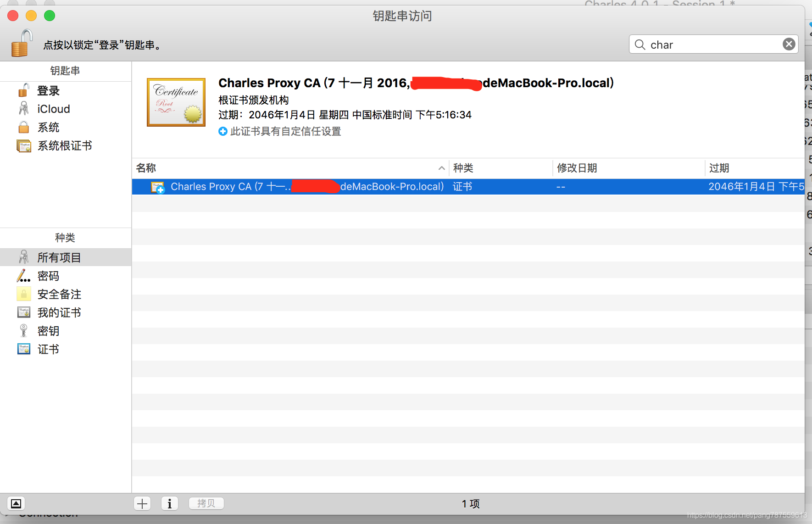Click the green fullscreen window button
The image size is (812, 524).
click(50, 16)
